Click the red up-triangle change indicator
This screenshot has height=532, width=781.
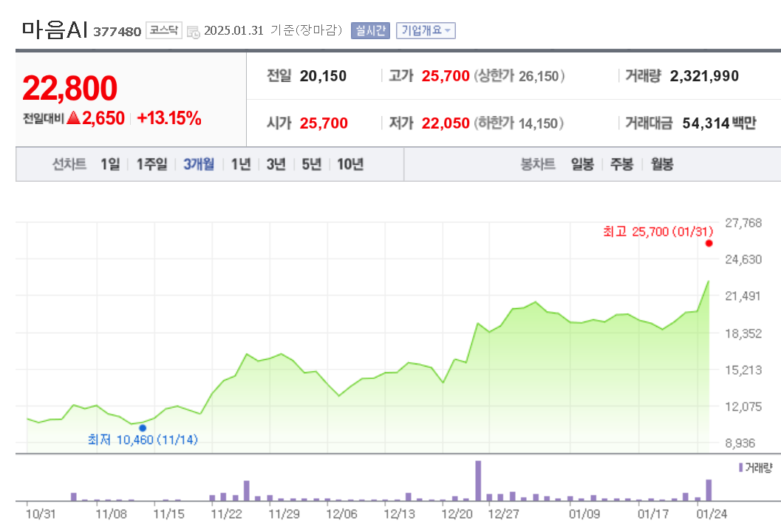click(x=73, y=118)
